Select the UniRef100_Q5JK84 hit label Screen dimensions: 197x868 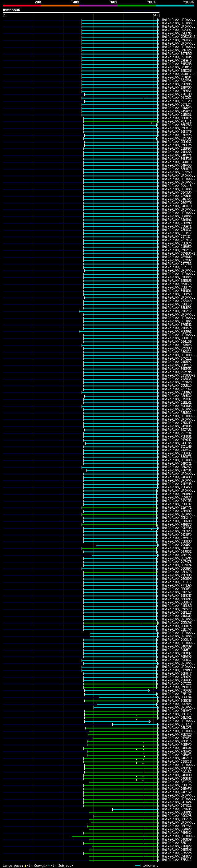click(177, 78)
